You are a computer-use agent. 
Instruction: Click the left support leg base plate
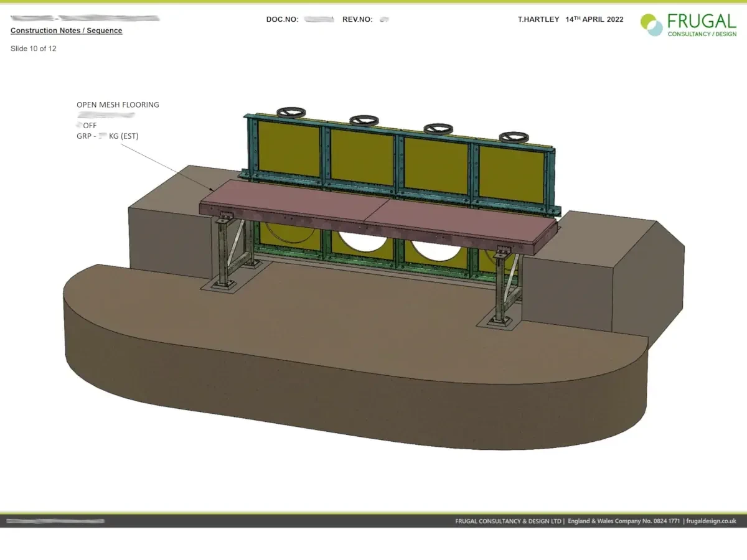[222, 285]
